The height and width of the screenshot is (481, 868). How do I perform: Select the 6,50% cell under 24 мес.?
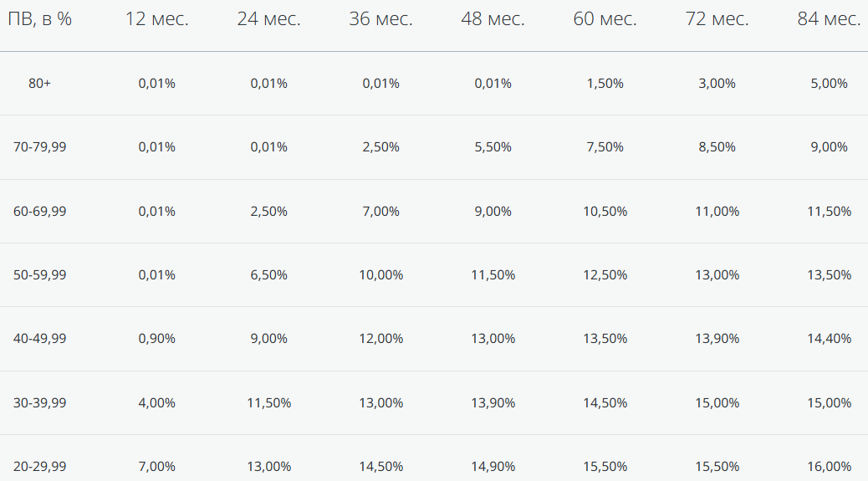(x=268, y=275)
